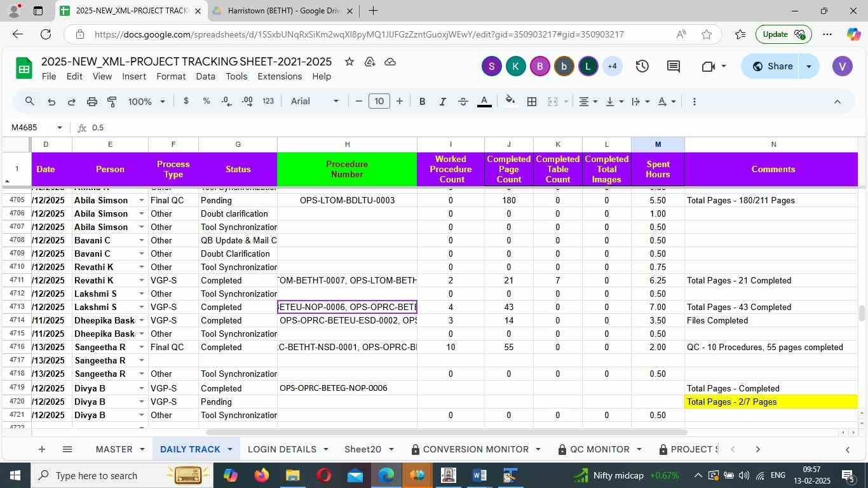
Task: Expand the 100% zoom dropdown
Action: coord(147,102)
